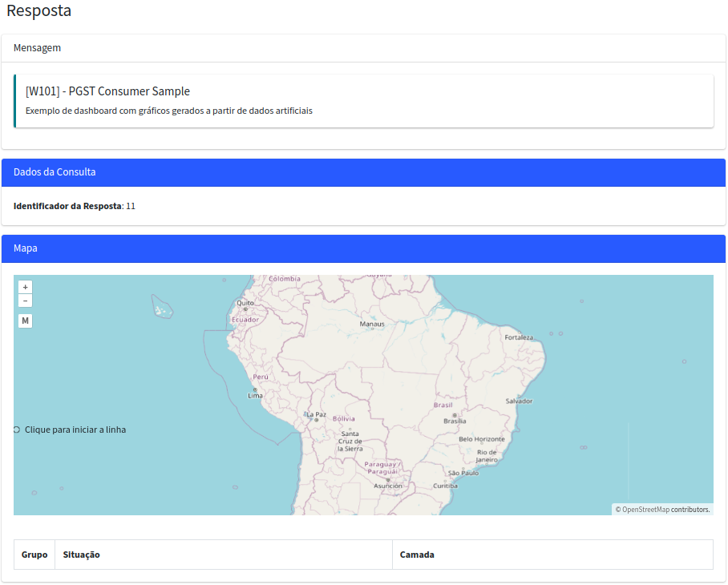Sort by the Grupo column header
This screenshot has width=728, height=585.
34,555
